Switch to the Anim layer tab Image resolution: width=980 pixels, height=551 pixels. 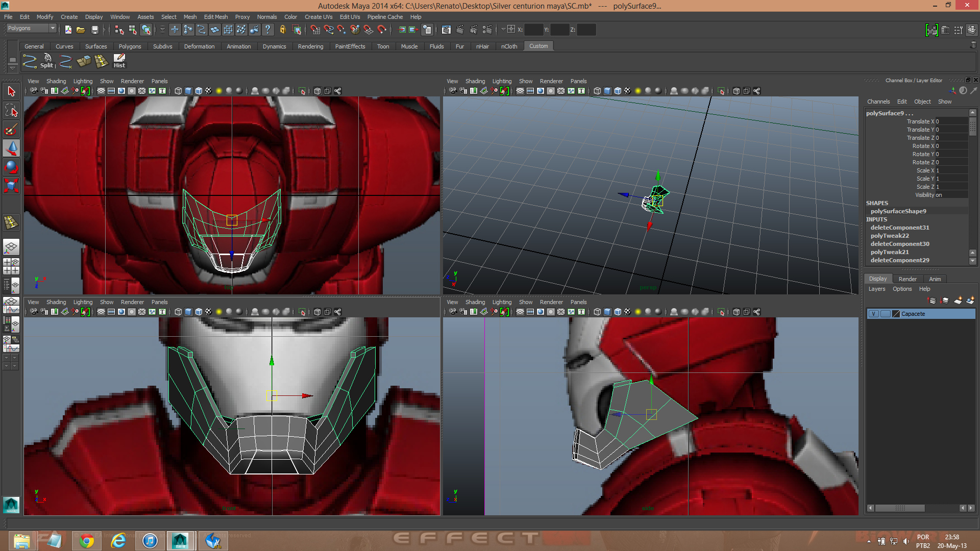935,279
